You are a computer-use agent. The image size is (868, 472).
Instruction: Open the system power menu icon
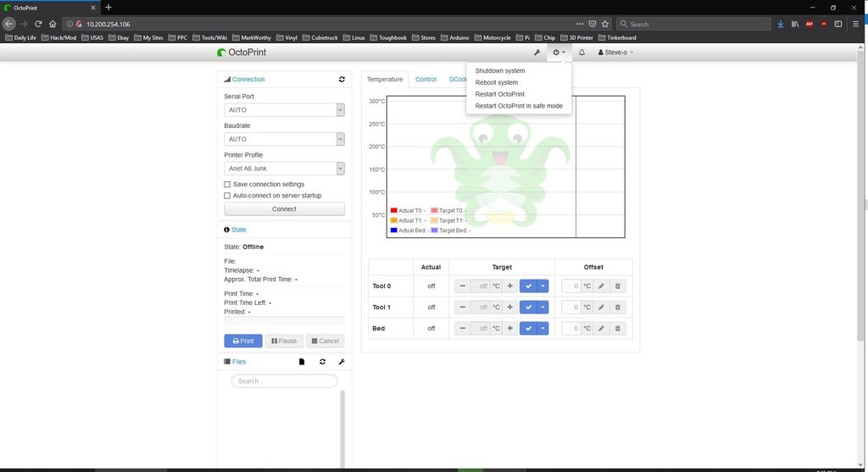tap(559, 53)
